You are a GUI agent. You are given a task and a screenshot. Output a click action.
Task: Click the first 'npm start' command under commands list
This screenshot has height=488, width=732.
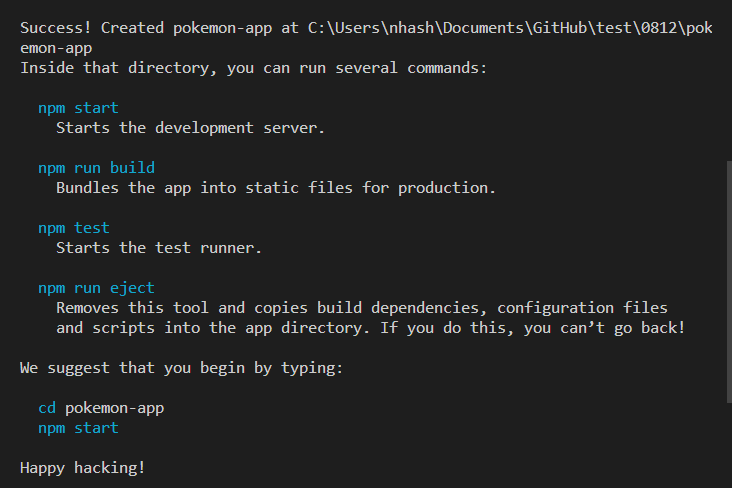point(78,108)
